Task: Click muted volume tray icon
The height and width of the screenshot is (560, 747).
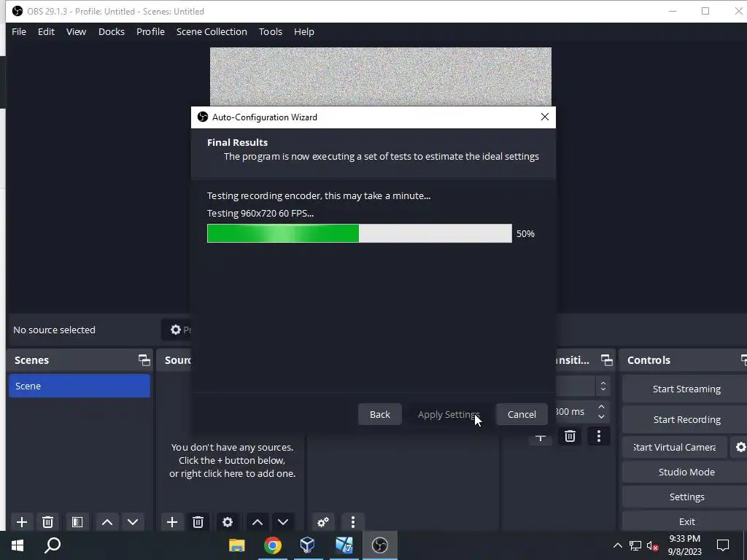Action: tap(653, 545)
